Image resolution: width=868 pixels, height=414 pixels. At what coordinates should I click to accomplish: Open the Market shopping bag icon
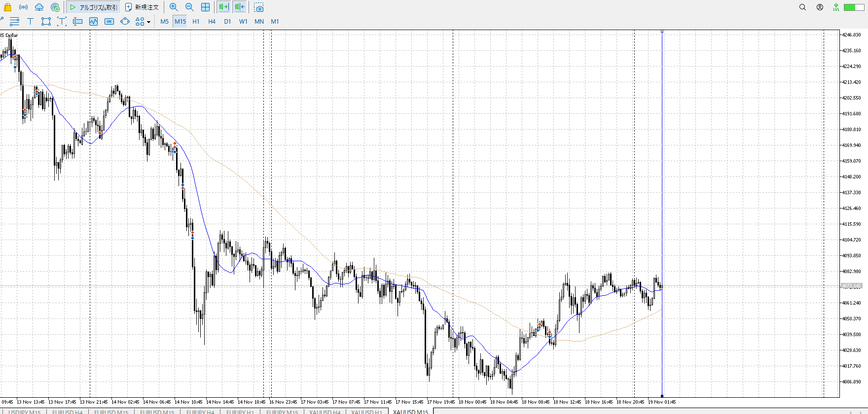coord(7,7)
